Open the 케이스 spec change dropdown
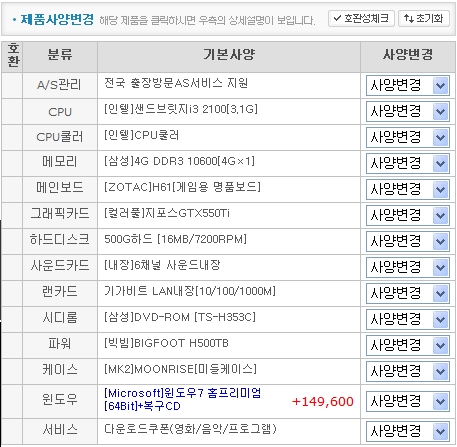Screen dimensions: 457x447 pyautogui.click(x=408, y=371)
